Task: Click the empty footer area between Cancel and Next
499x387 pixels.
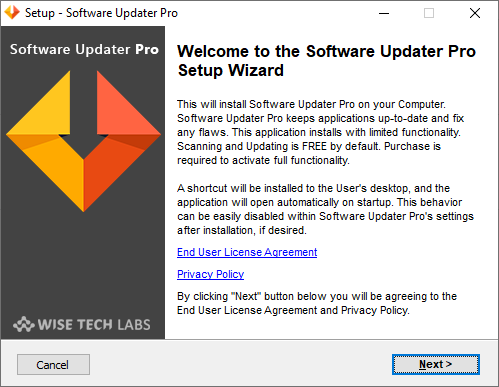Action: click(241, 364)
